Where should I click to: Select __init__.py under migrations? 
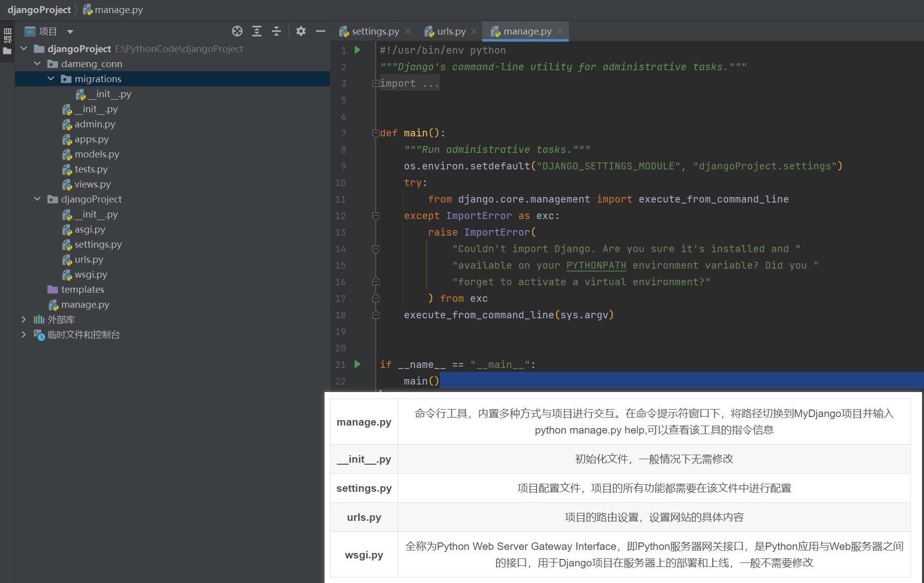click(x=109, y=94)
